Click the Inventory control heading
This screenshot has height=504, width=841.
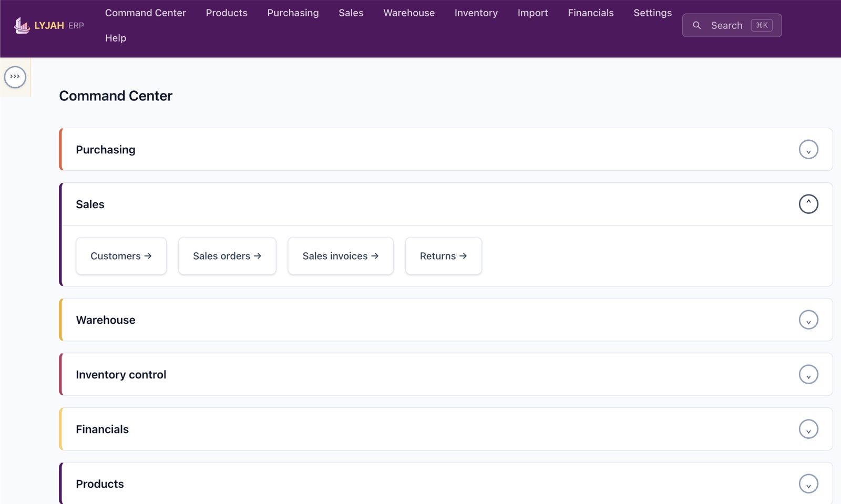(121, 375)
